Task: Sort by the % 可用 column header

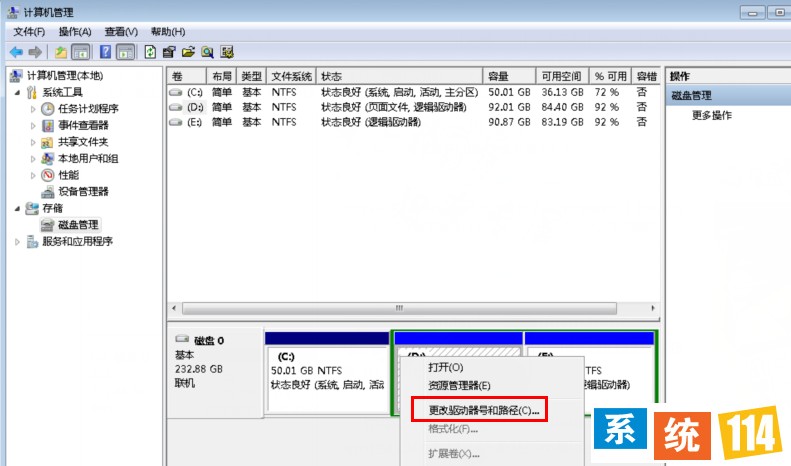Action: (x=610, y=76)
